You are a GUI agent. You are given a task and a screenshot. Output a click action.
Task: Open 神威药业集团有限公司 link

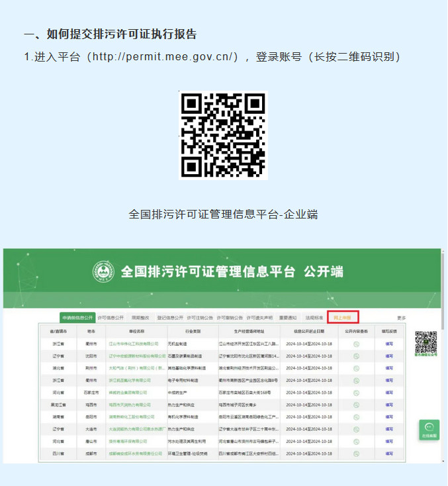(x=128, y=393)
